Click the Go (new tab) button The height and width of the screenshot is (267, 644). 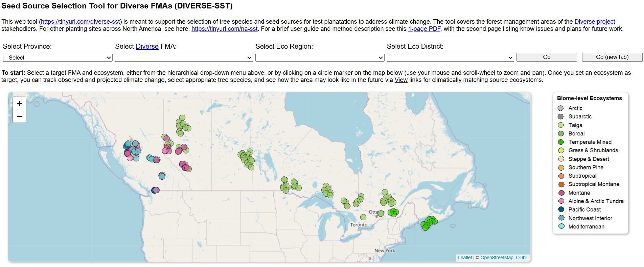(612, 57)
